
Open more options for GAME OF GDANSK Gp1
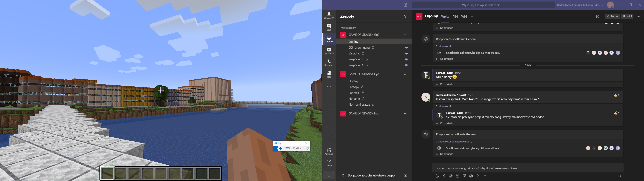[406, 74]
